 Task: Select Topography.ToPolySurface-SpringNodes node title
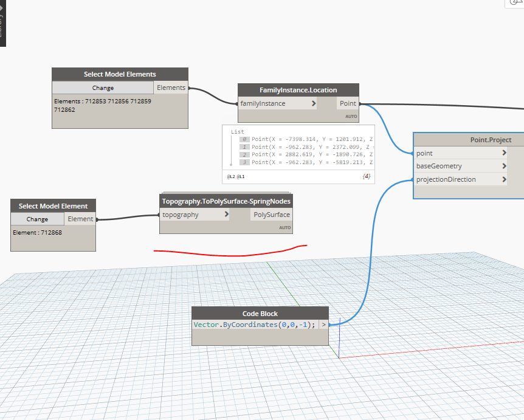226,201
